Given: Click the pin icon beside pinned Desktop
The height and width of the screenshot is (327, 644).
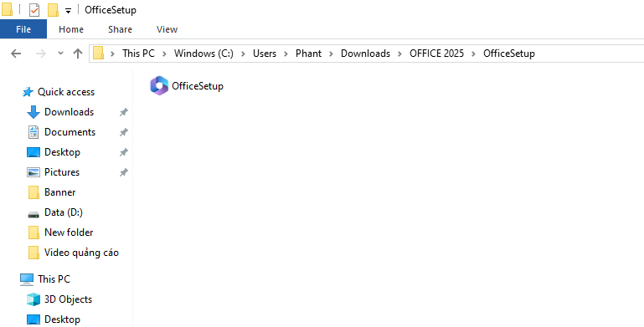Looking at the screenshot, I should 124,152.
